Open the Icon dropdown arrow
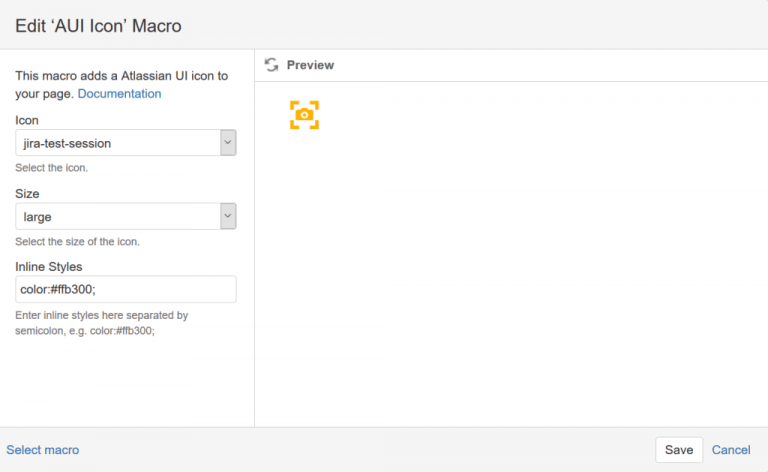This screenshot has width=768, height=472. point(228,142)
